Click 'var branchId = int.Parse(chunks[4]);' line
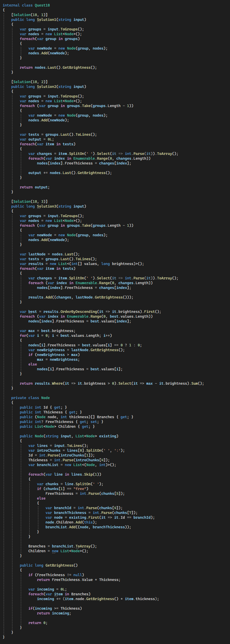The image size is (230, 644). (84, 508)
